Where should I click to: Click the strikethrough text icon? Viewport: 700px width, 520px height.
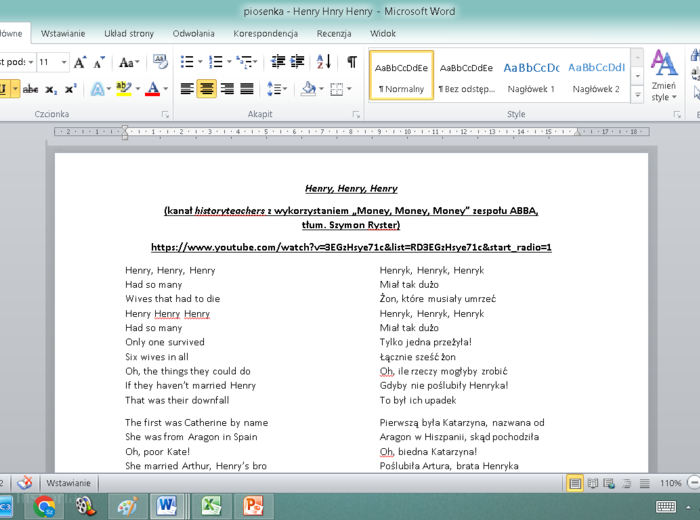pyautogui.click(x=31, y=89)
